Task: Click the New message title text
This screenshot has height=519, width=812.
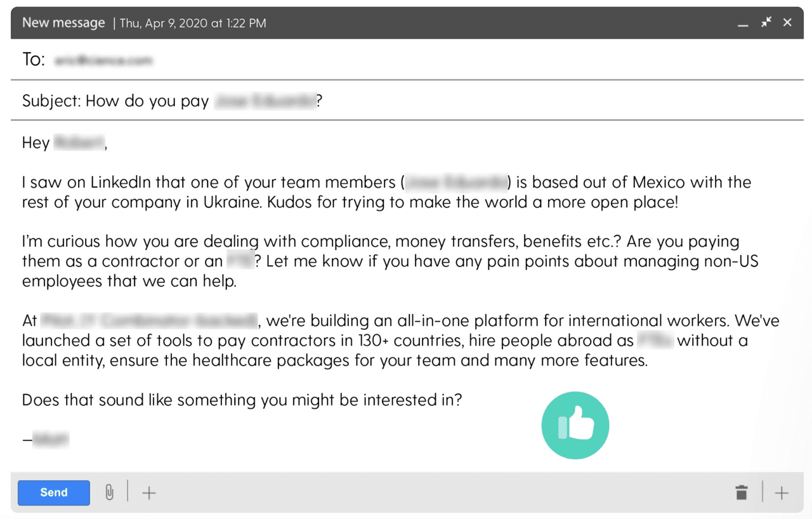Action: [63, 23]
